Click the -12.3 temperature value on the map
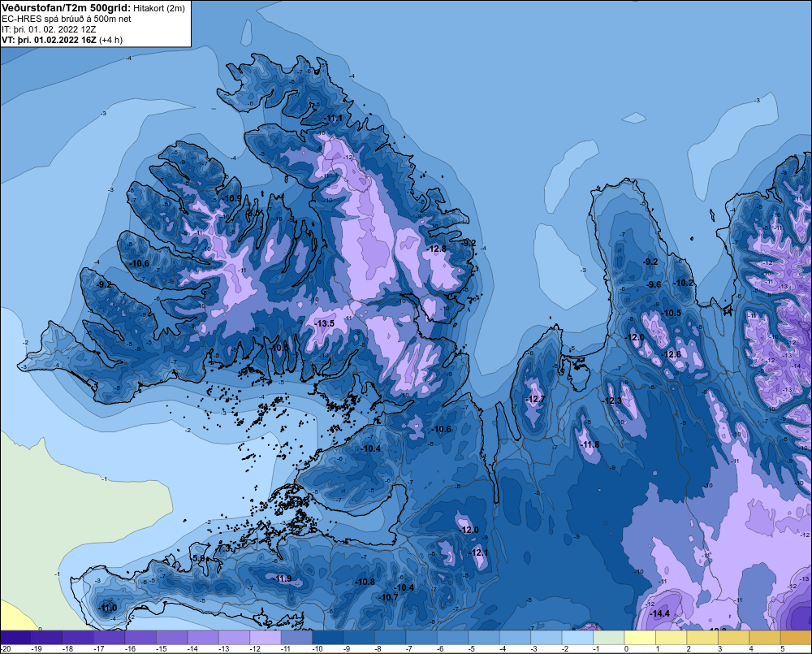The width and height of the screenshot is (812, 654). (x=611, y=401)
